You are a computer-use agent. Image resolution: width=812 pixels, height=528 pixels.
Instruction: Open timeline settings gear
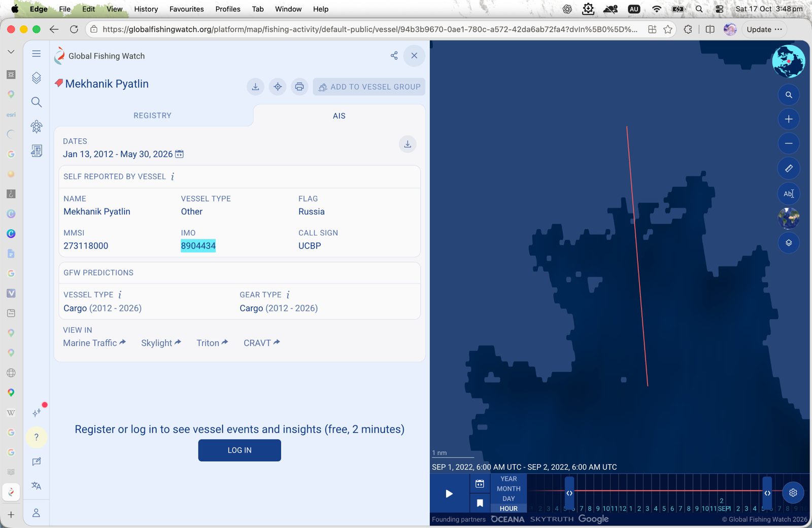pos(793,492)
